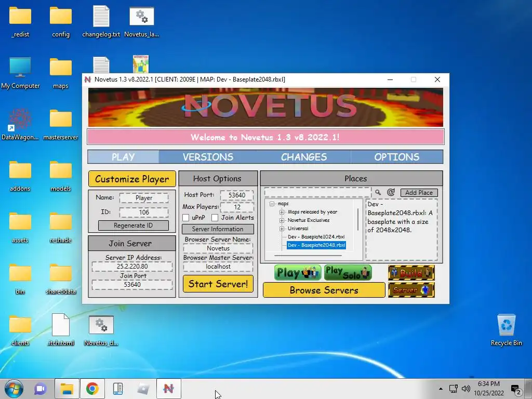Click the player ID field
Viewport: 532px width, 399px height.
click(144, 212)
